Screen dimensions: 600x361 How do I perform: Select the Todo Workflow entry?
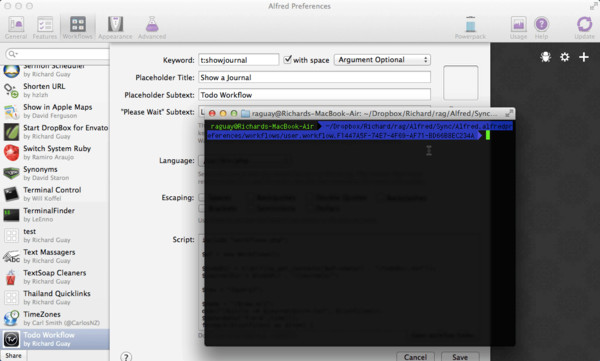pyautogui.click(x=55, y=339)
